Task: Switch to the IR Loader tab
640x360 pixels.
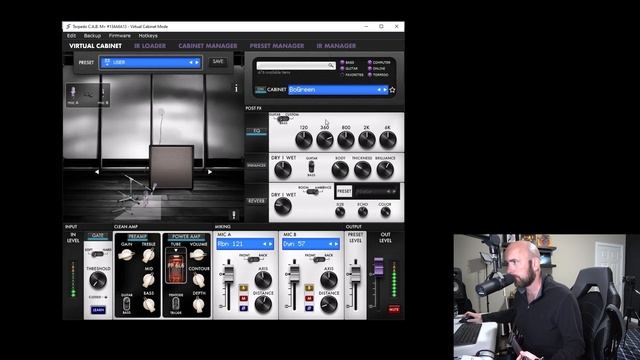Action: coord(150,46)
